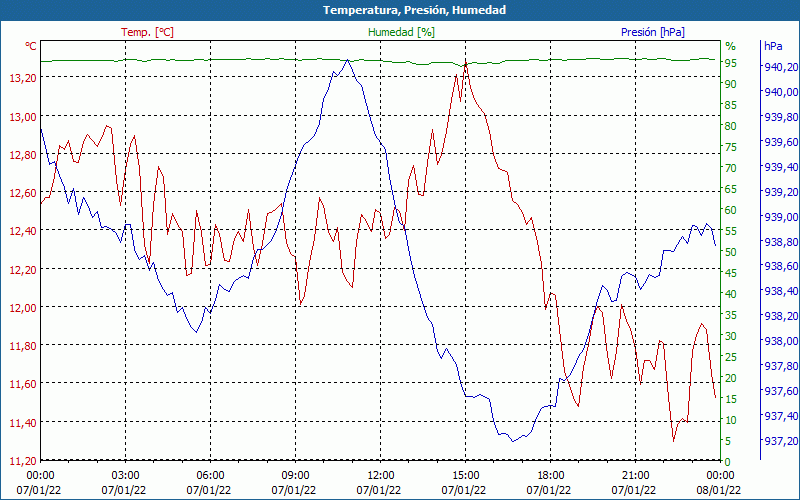Click the 937,20 pressure axis value

point(781,441)
